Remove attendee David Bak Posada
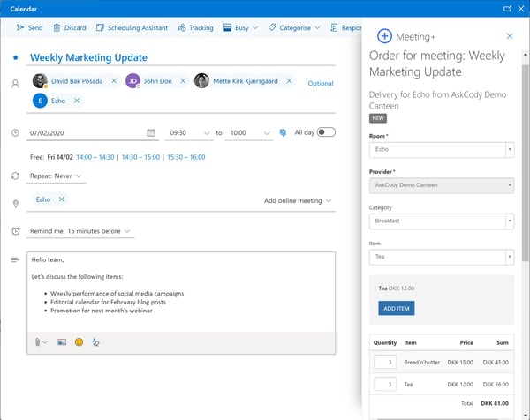 click(x=114, y=81)
